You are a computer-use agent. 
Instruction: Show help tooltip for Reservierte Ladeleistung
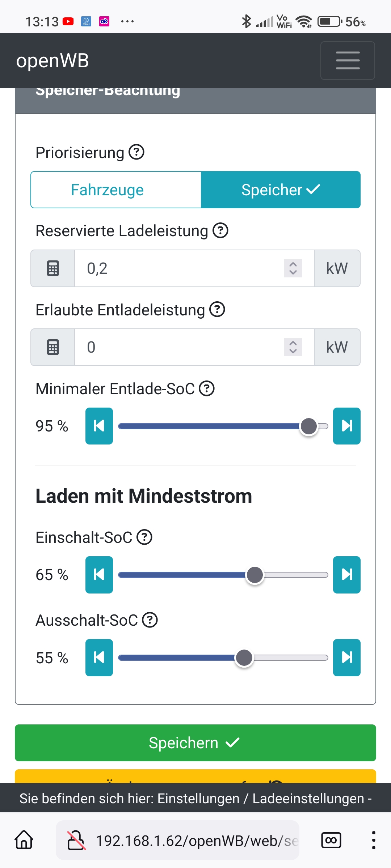(x=220, y=231)
